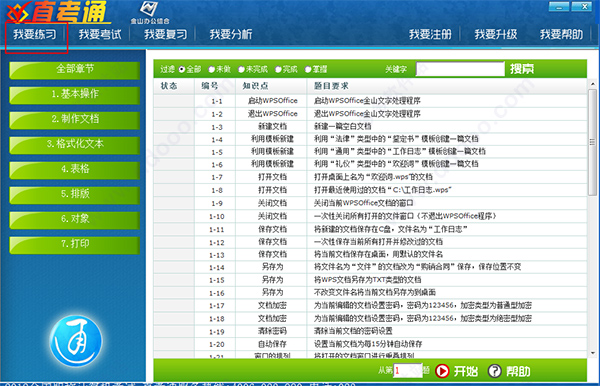Click the round blue 通 logo icon
The image size is (600, 386).
point(76,341)
